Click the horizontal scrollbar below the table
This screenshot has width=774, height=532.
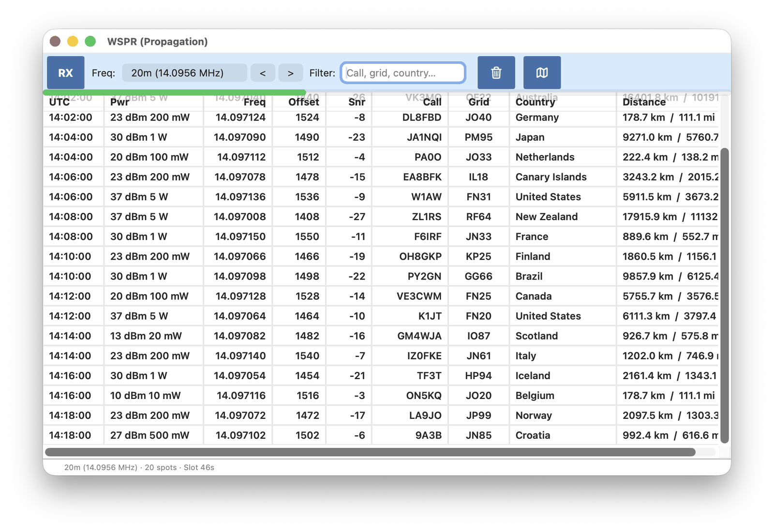coord(370,452)
